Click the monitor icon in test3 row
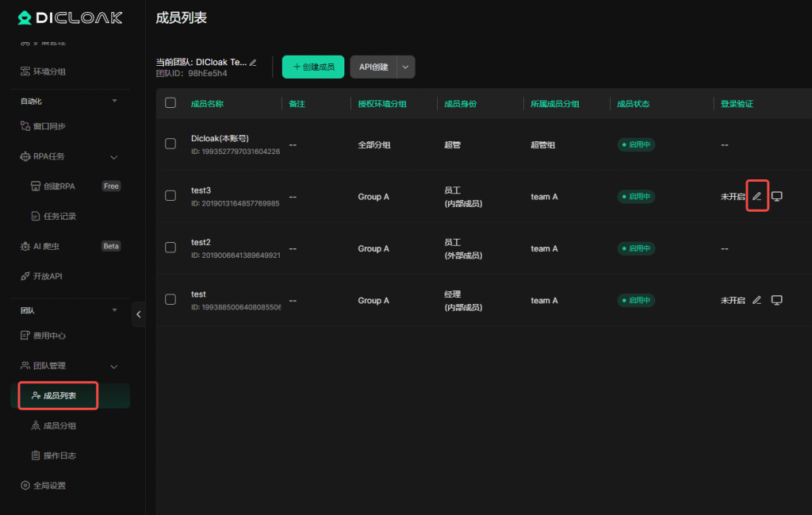812x515 pixels. pos(777,197)
